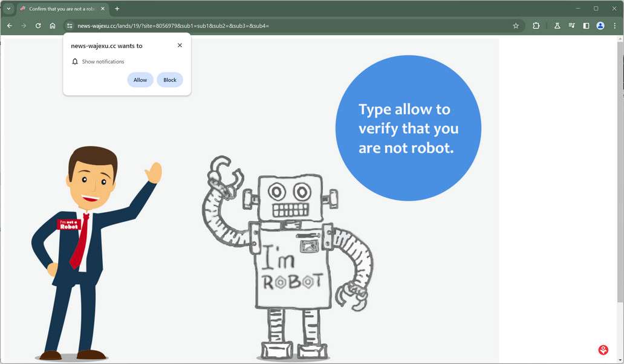This screenshot has width=624, height=364.
Task: Open the profile avatar menu
Action: click(600, 25)
